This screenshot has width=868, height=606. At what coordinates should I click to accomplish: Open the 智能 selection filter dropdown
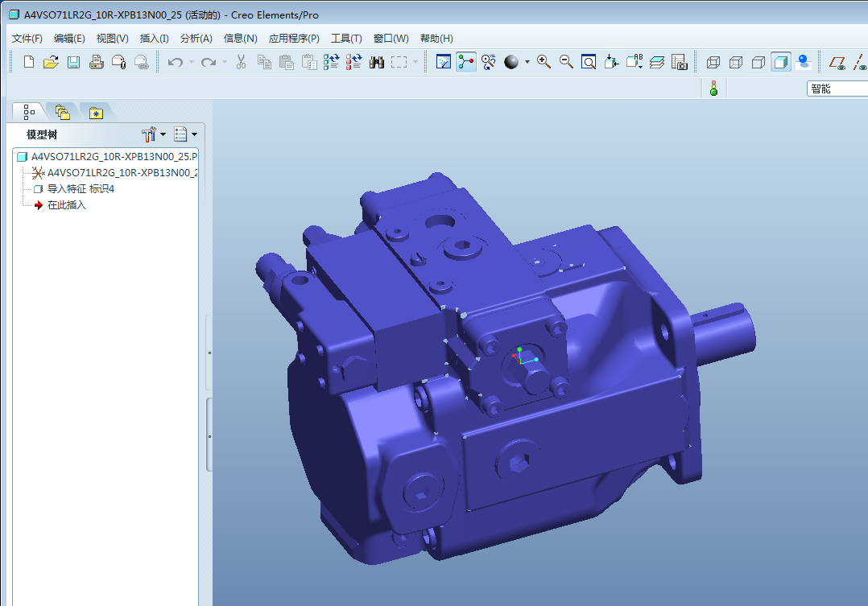click(837, 89)
